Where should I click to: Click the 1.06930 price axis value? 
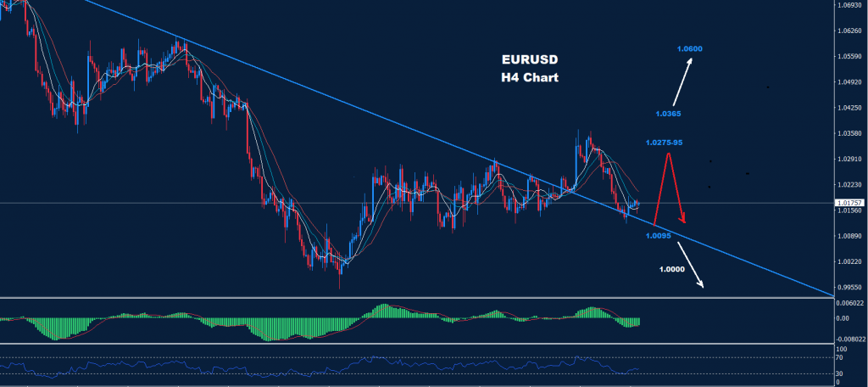pos(849,4)
